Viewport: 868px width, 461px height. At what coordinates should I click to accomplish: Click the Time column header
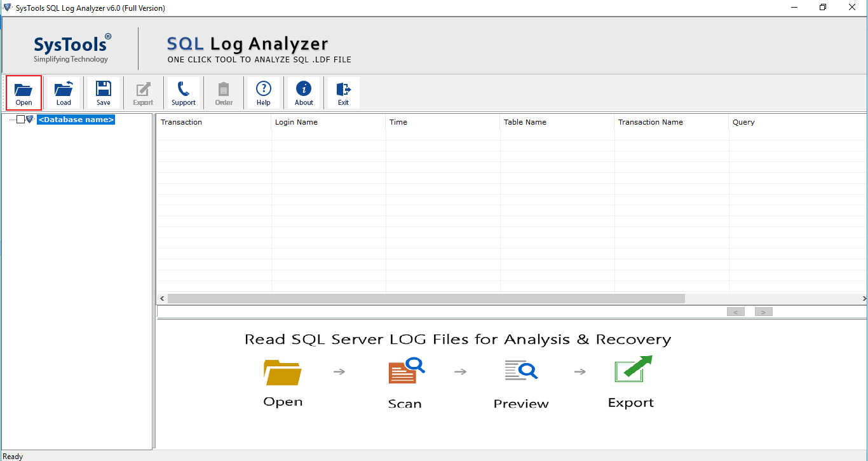coord(443,122)
